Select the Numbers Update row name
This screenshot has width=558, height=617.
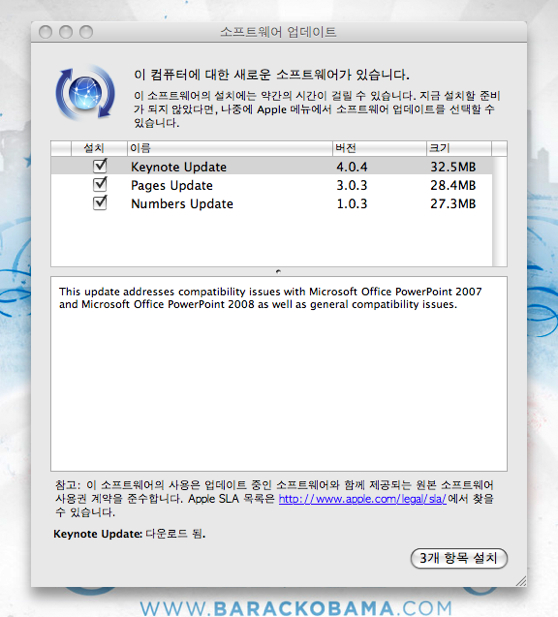pyautogui.click(x=182, y=204)
